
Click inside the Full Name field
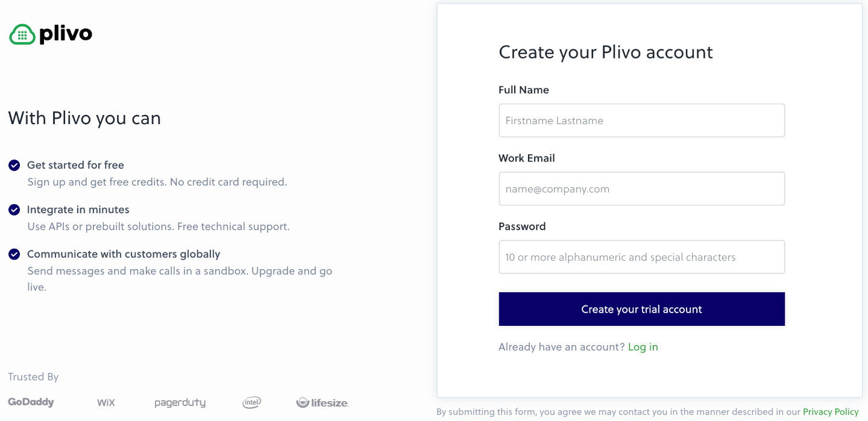[641, 120]
